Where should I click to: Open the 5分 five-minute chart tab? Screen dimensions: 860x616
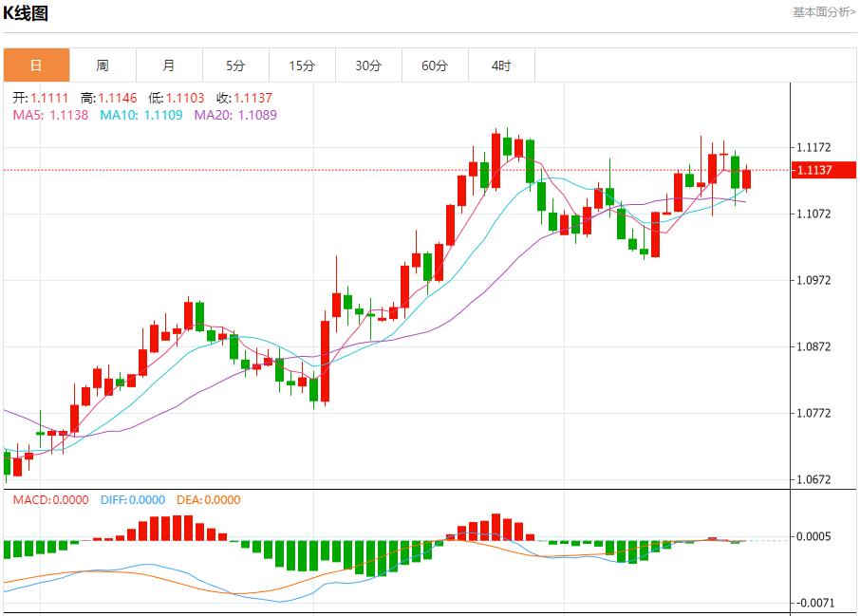pos(235,65)
